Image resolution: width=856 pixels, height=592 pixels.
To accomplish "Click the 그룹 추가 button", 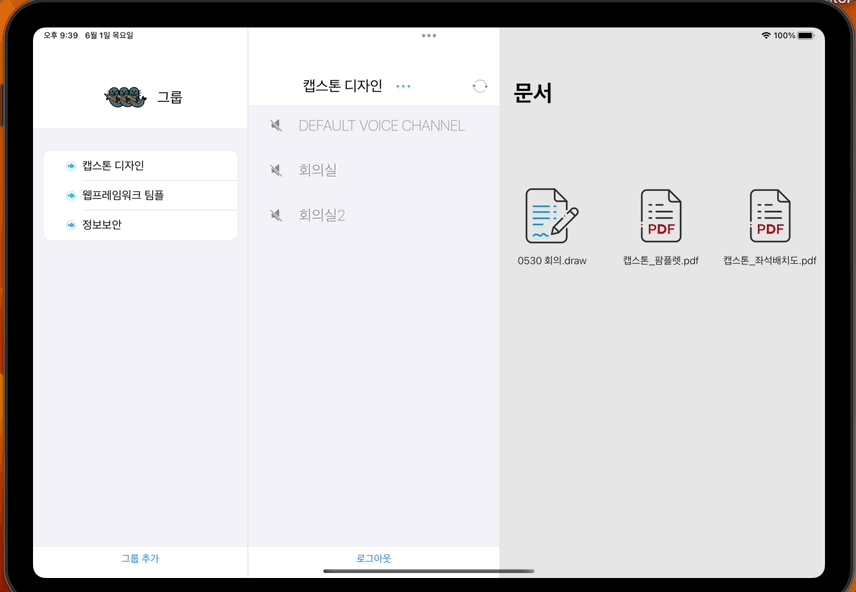I will [x=140, y=559].
